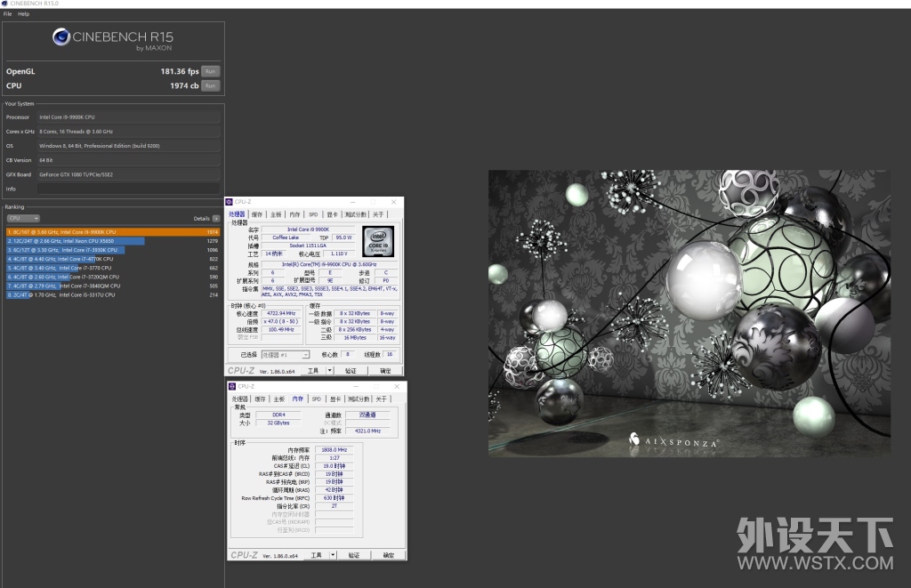Viewport: 911px width, 588px height.
Task: Open the File menu in Cinebench
Action: pos(7,14)
